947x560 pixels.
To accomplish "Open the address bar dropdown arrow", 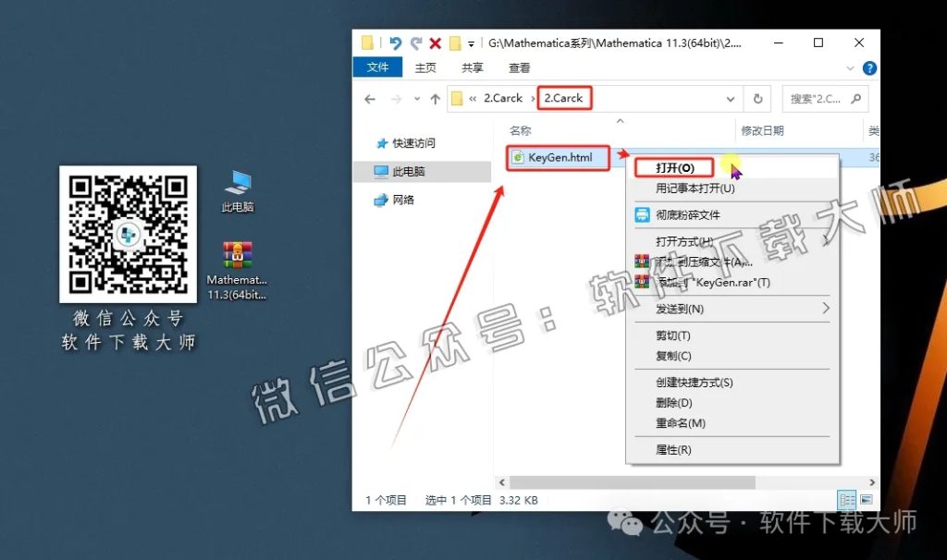I will [x=731, y=98].
